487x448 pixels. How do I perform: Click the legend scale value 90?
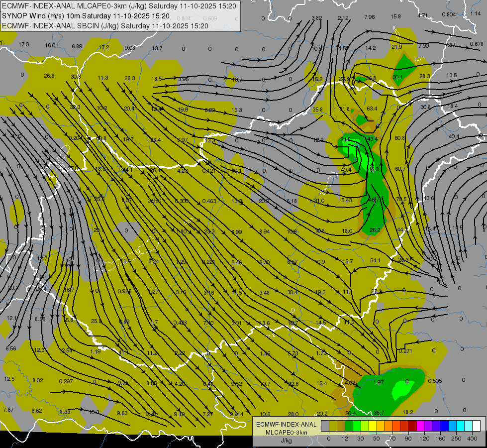pos(408,439)
